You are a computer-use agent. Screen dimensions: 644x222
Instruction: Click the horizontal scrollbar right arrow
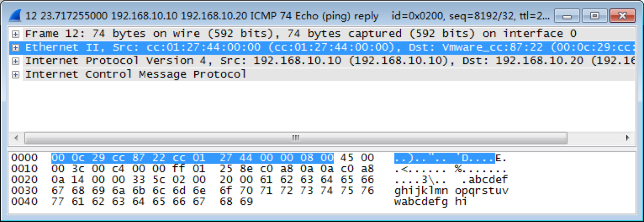coord(628,138)
